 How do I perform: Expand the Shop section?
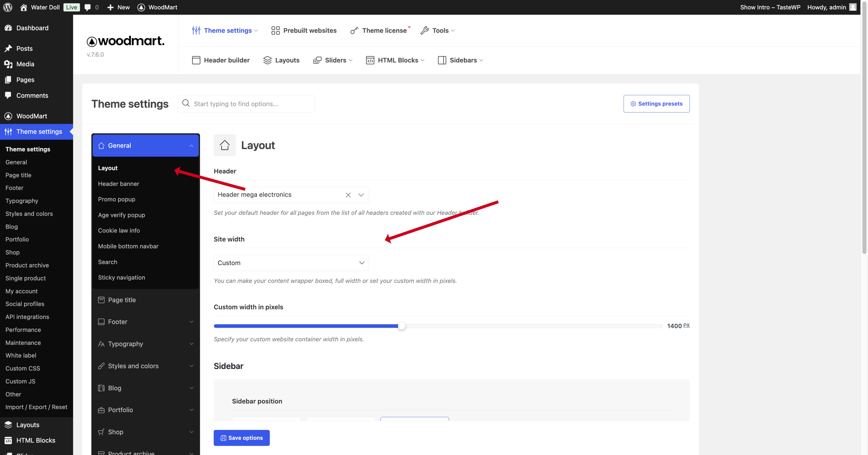(146, 432)
